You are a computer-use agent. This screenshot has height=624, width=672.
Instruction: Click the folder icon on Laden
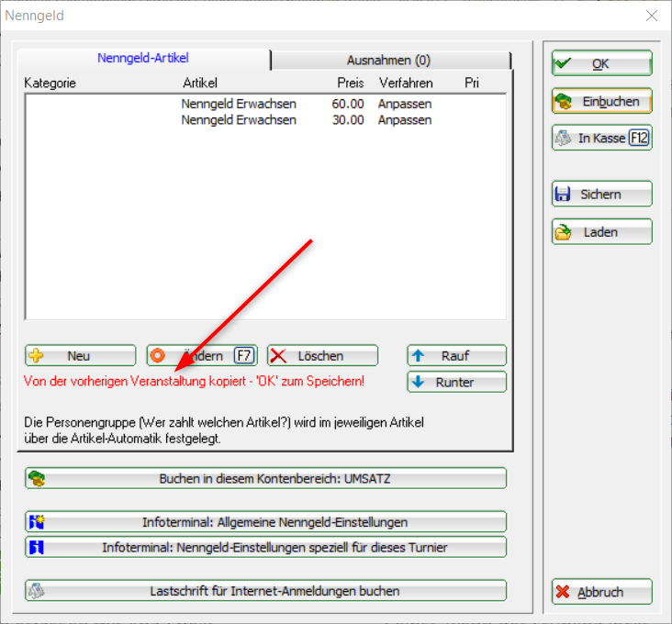click(563, 231)
